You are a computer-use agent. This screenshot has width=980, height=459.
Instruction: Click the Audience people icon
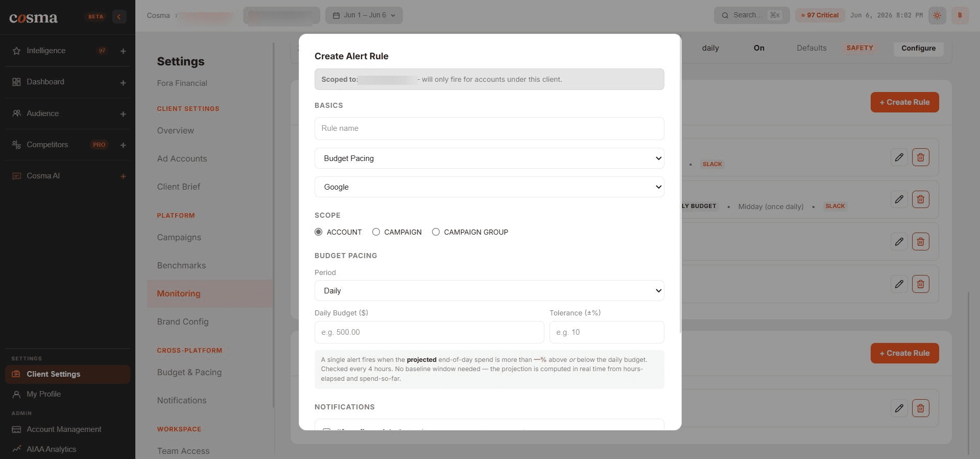tap(16, 113)
